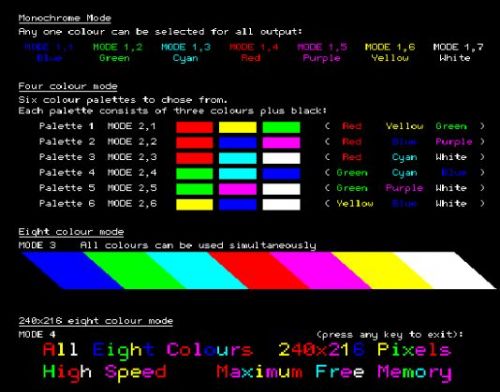Click the 240x216 eight colour mode heading
The image size is (500, 392).
(x=96, y=321)
